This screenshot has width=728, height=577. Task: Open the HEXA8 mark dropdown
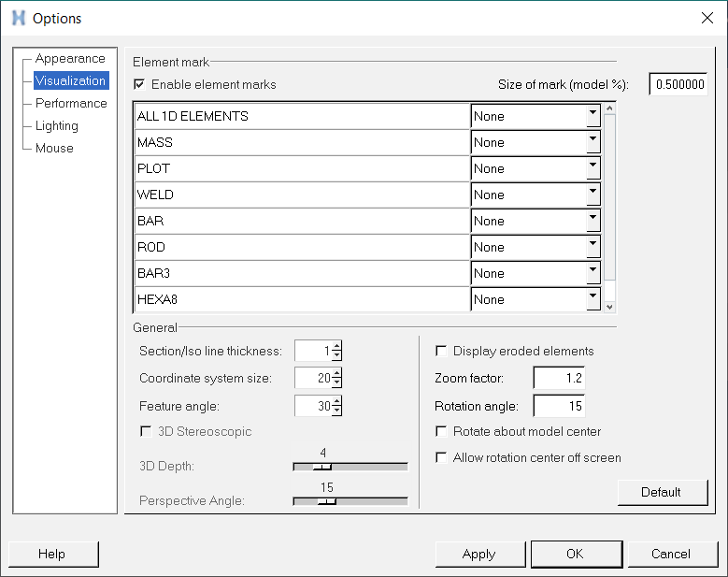(592, 299)
